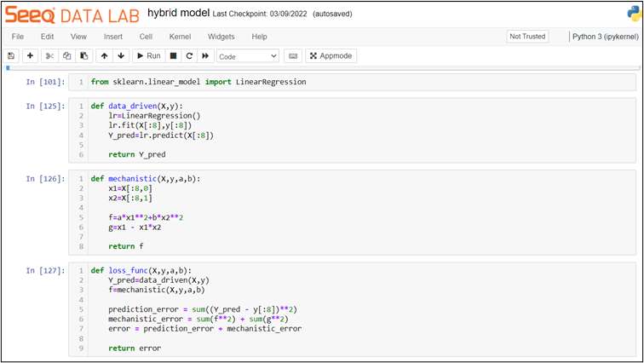
Task: Restart the kernel with circular arrow
Action: coord(189,56)
